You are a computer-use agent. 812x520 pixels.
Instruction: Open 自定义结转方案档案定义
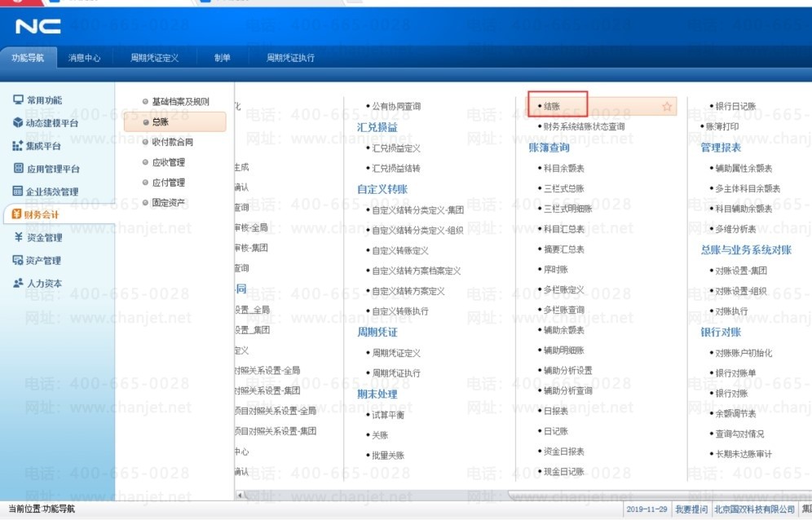pyautogui.click(x=417, y=271)
